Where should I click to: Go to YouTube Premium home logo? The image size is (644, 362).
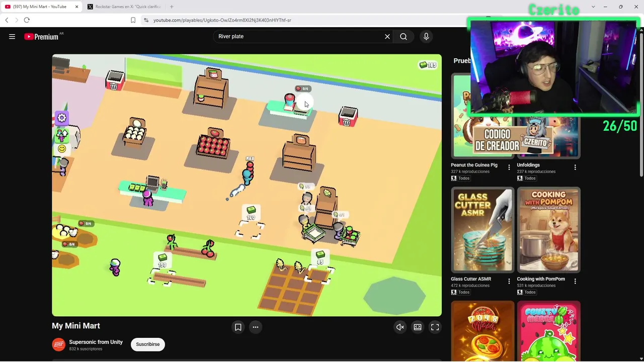(42, 36)
